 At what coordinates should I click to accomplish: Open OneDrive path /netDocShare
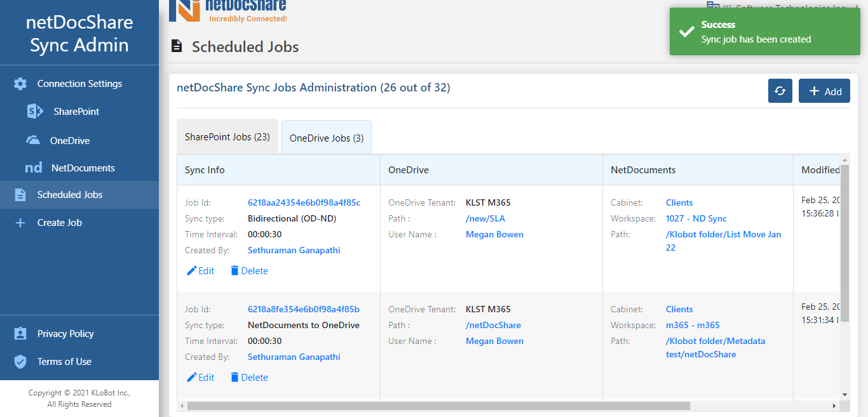tap(493, 325)
